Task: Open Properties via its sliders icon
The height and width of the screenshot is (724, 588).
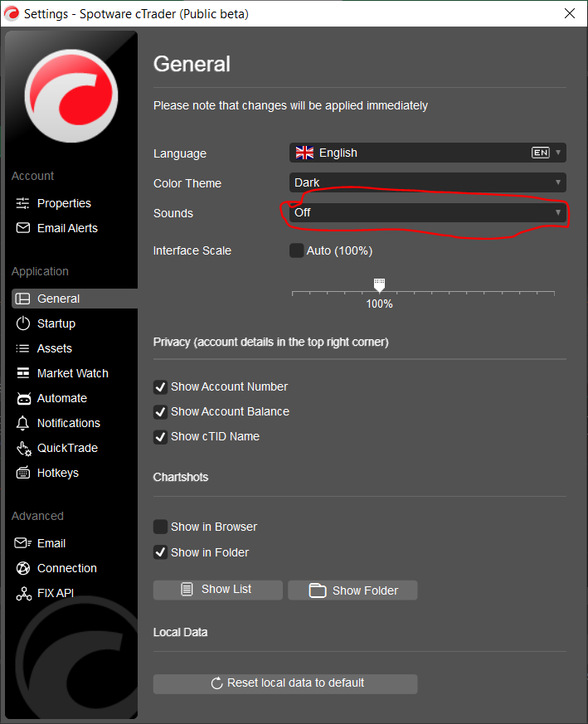Action: coord(22,203)
